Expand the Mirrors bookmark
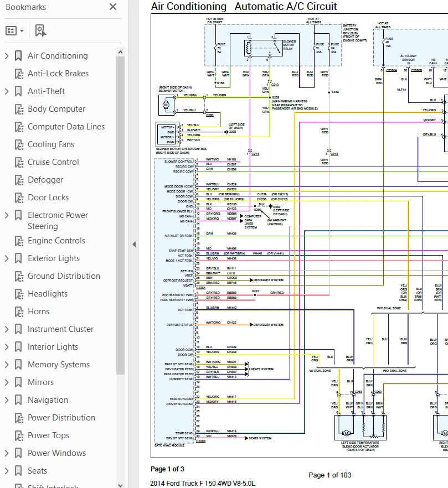 point(6,382)
